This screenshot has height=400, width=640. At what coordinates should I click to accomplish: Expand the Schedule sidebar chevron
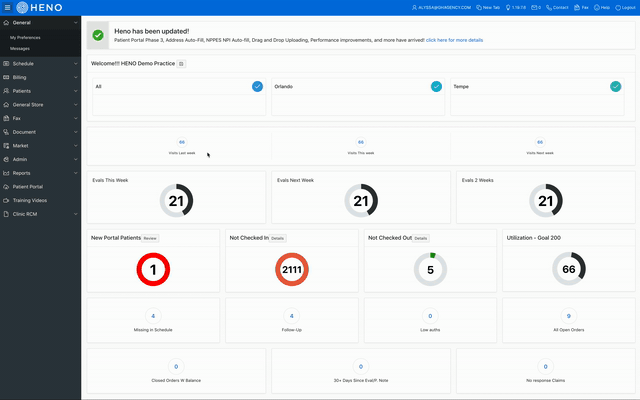pyautogui.click(x=76, y=64)
